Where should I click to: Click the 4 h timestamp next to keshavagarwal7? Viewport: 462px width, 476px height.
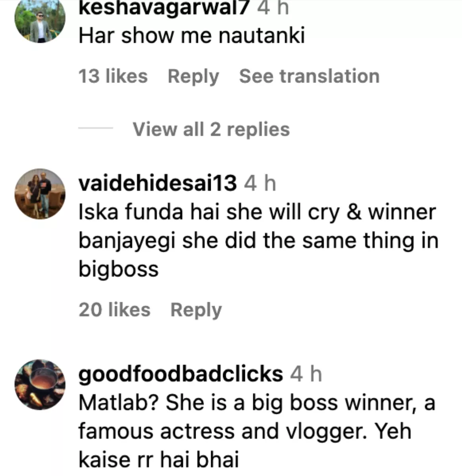point(273,8)
